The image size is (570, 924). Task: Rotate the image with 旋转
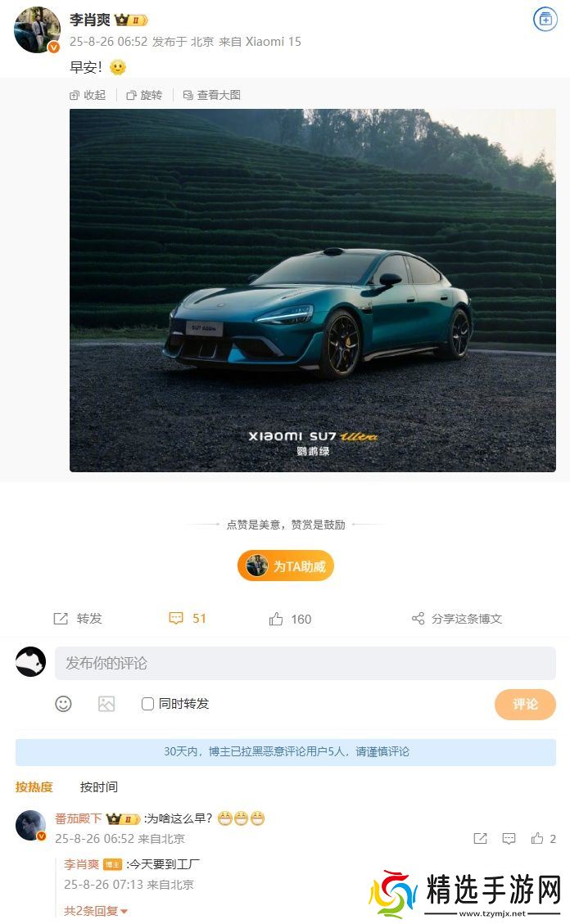(x=144, y=95)
